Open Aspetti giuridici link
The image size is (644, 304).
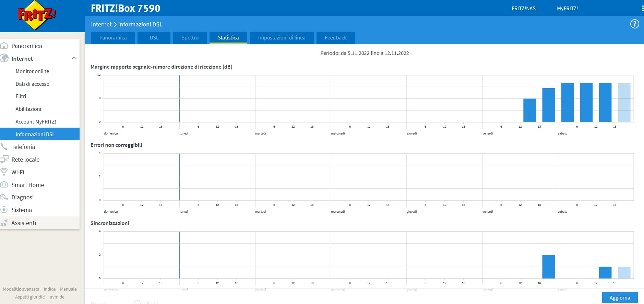(x=30, y=297)
